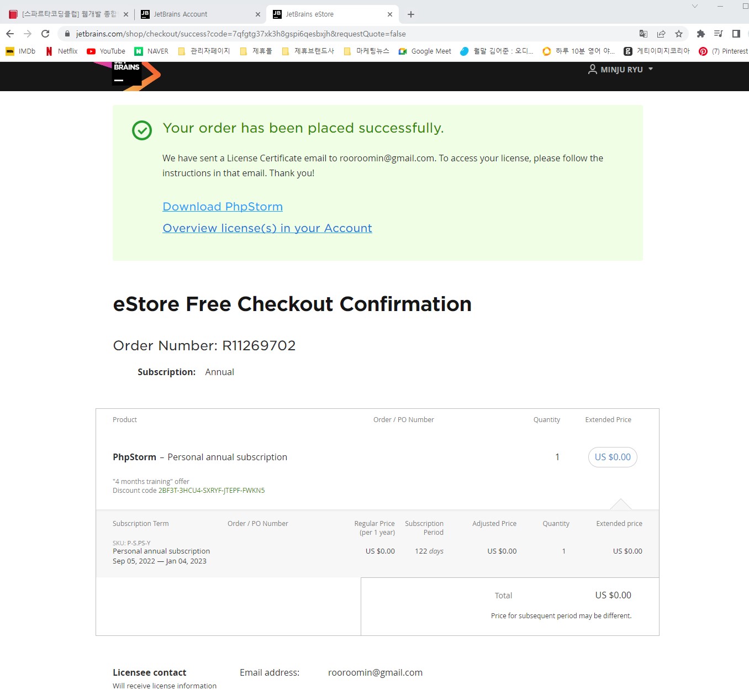Open the 제휴브랜드사 bookmark folder
749x700 pixels.
308,51
